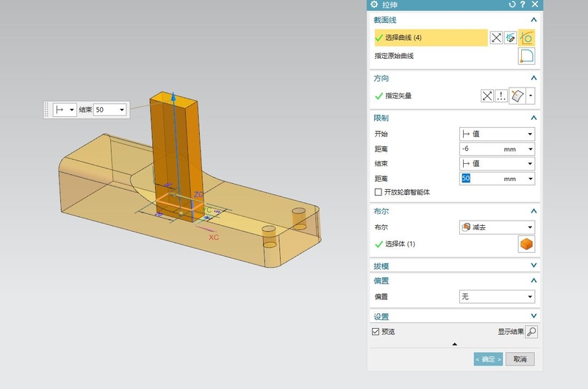Open the vector dialog icon in 方向
This screenshot has width=588, height=389.
click(x=502, y=96)
